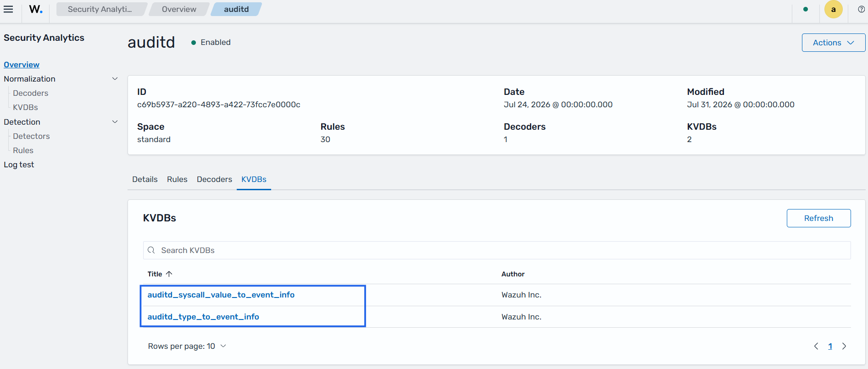
Task: Open the help menu icon
Action: [861, 9]
